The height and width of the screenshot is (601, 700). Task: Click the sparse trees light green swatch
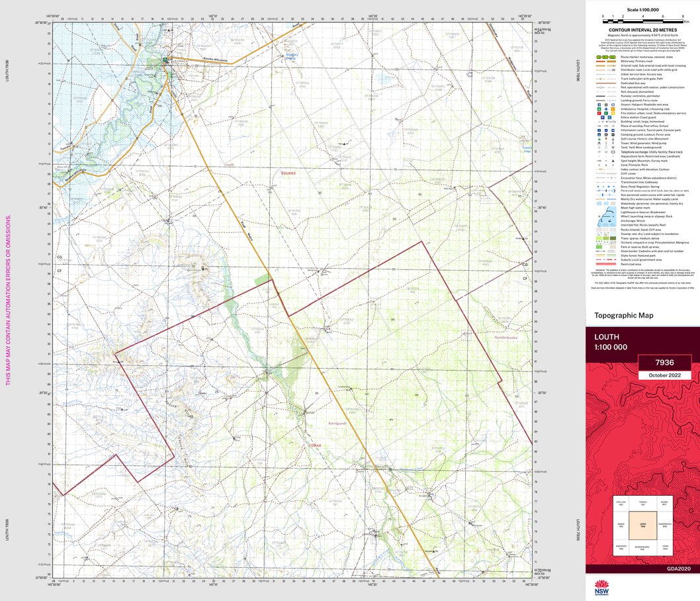(599, 238)
